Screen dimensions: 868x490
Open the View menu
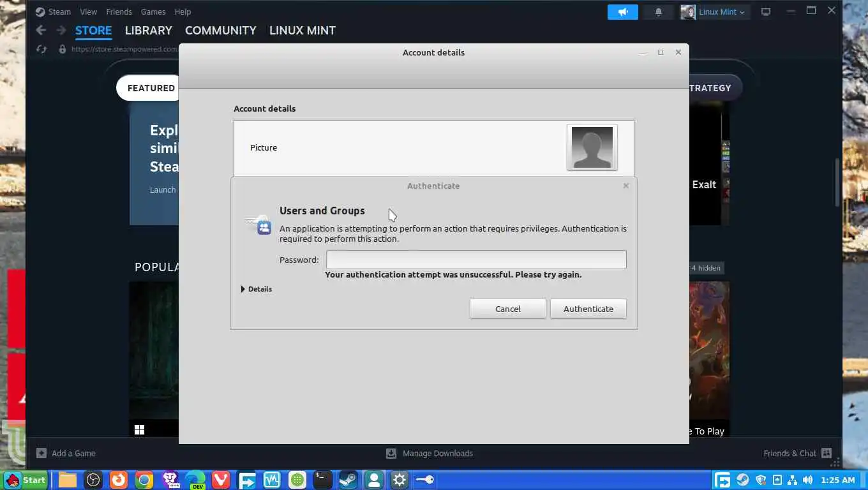[89, 12]
